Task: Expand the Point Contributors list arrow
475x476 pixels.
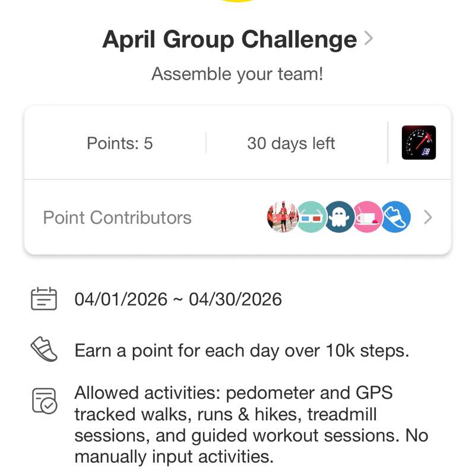Action: (x=427, y=217)
